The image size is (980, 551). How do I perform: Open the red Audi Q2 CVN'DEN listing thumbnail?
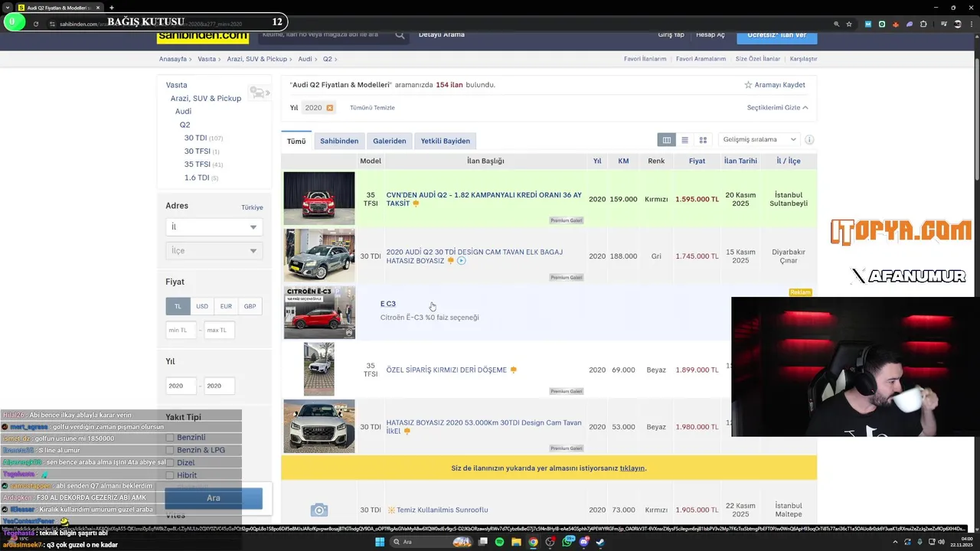tap(319, 198)
